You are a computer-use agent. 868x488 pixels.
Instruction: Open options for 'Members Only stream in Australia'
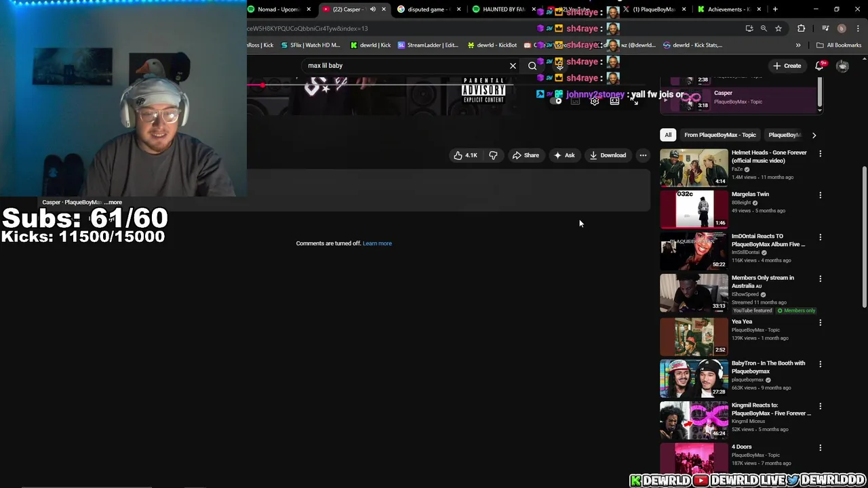[820, 279]
